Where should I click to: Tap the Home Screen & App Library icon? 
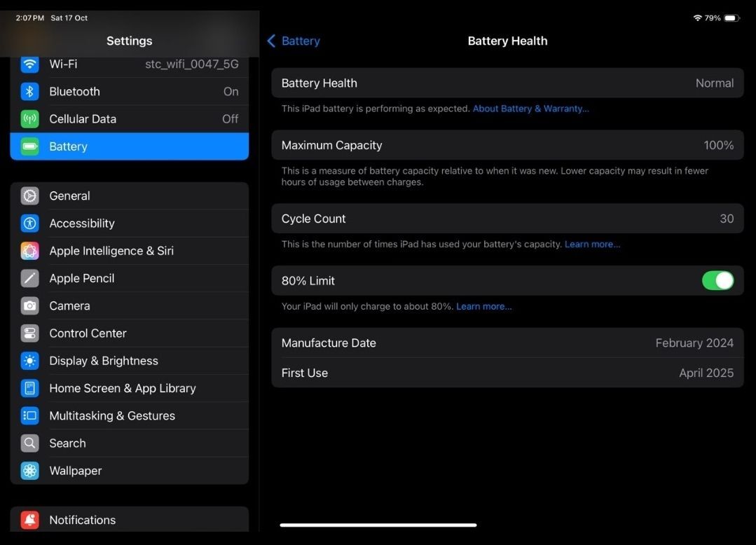coord(29,388)
